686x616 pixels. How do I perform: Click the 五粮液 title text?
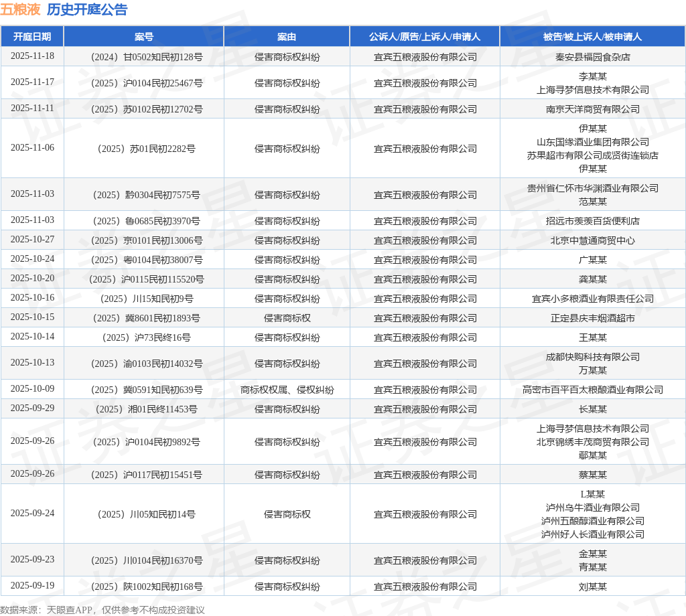pos(20,9)
